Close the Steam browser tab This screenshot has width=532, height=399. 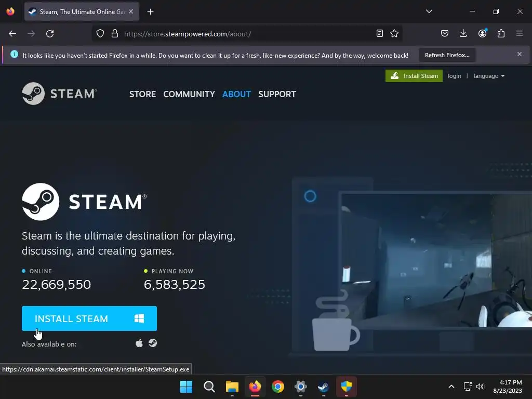(131, 11)
